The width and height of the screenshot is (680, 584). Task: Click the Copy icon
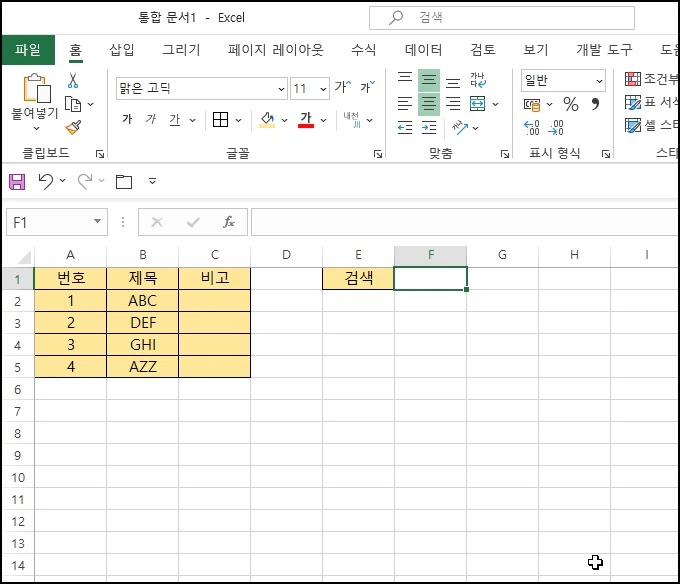73,104
